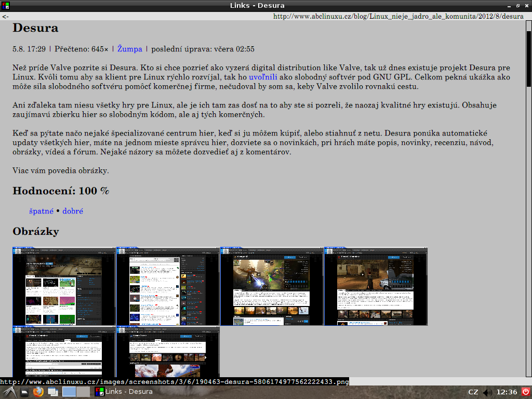Image resolution: width=532 pixels, height=399 pixels.
Task: Click 'Viac vám povedia obrázky.' sentence
Action: tap(61, 170)
